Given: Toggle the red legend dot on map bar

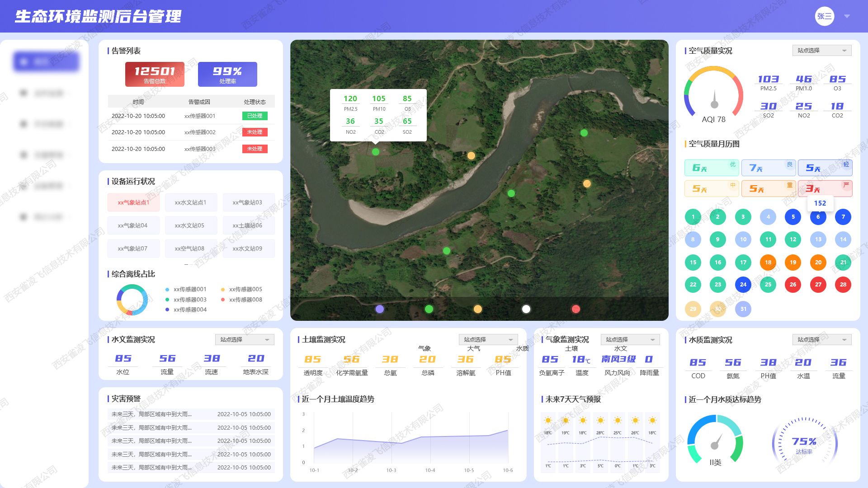Looking at the screenshot, I should 576,309.
